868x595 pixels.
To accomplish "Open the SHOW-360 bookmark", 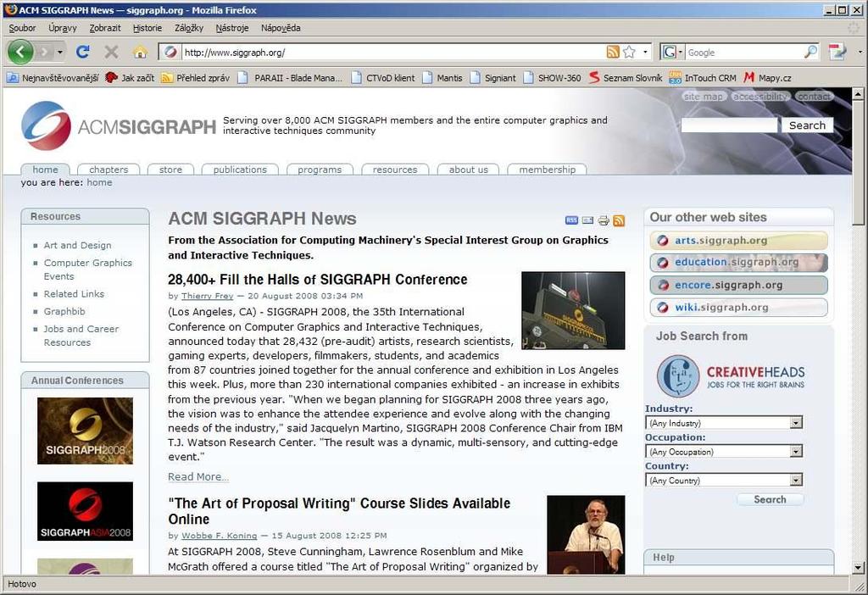I will coord(553,78).
